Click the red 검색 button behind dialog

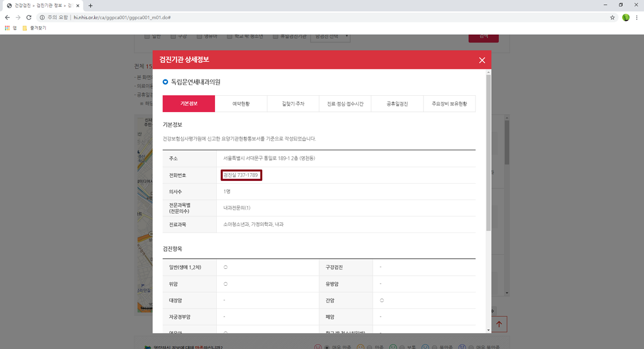483,38
